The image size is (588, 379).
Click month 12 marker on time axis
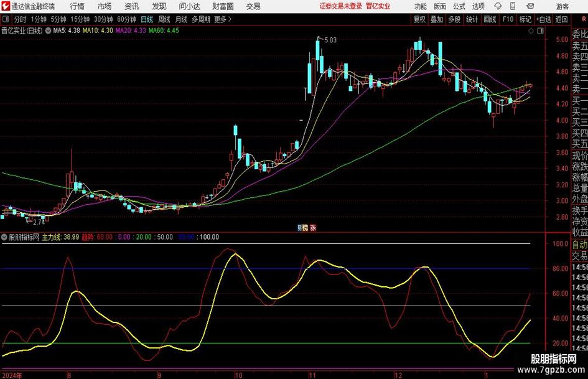[398, 375]
